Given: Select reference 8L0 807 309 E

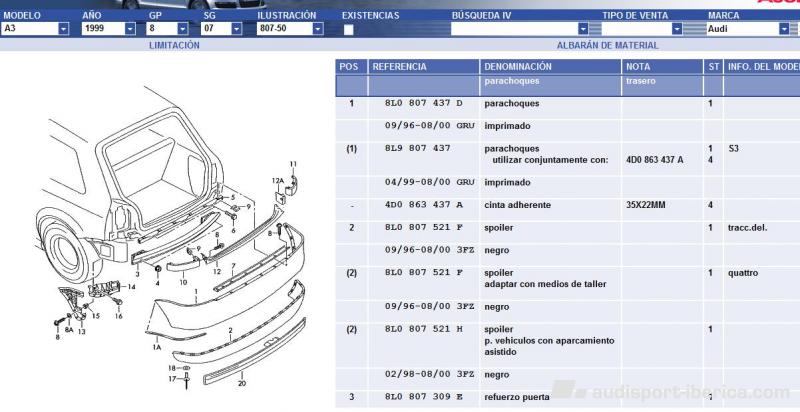Looking at the screenshot, I should pos(423,397).
